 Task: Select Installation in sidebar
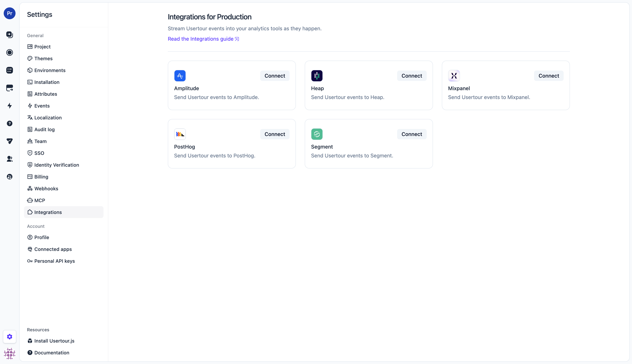64,82
